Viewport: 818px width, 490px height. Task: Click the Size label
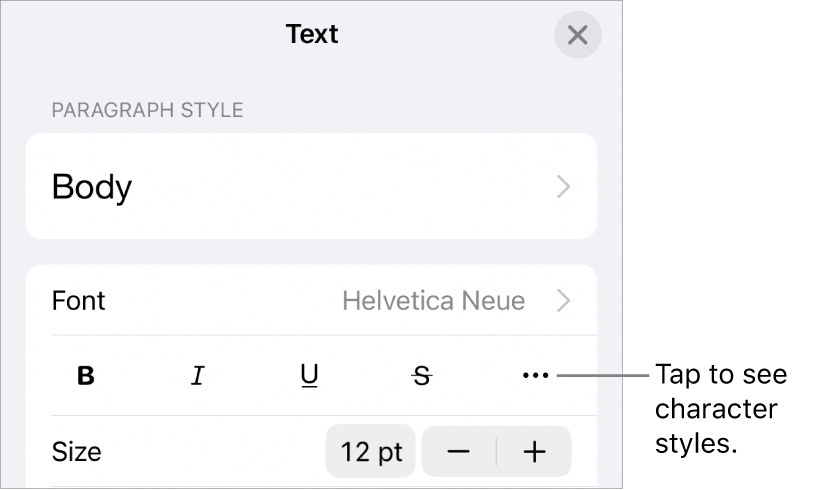[76, 452]
